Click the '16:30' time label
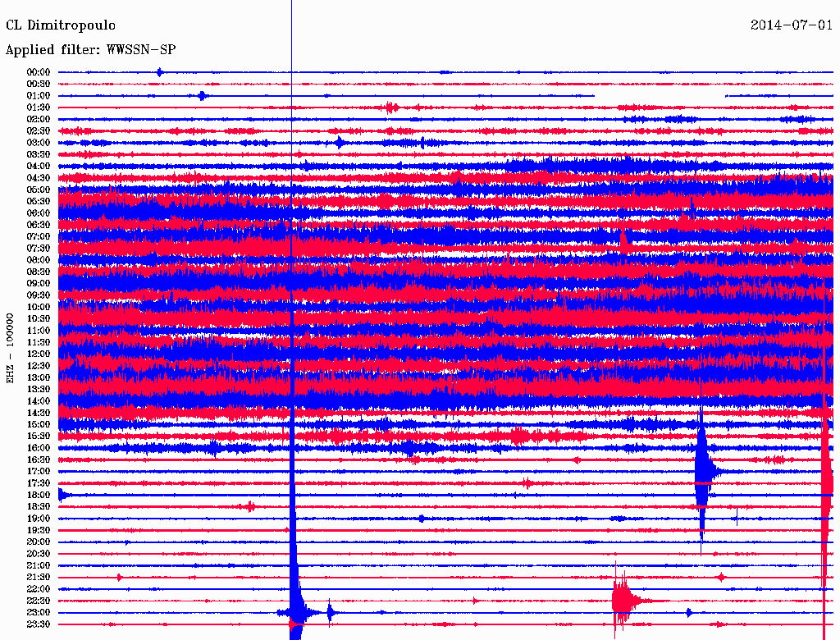 [39, 460]
